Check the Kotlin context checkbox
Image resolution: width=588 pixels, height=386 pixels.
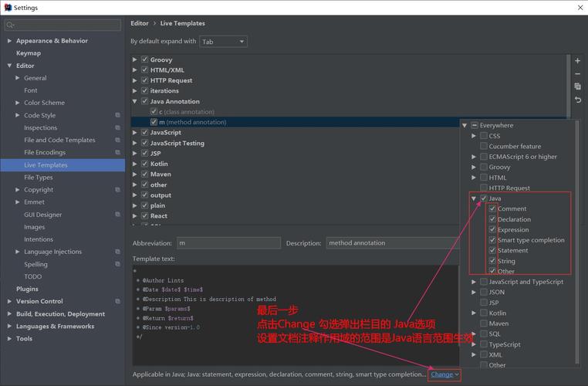(484, 313)
